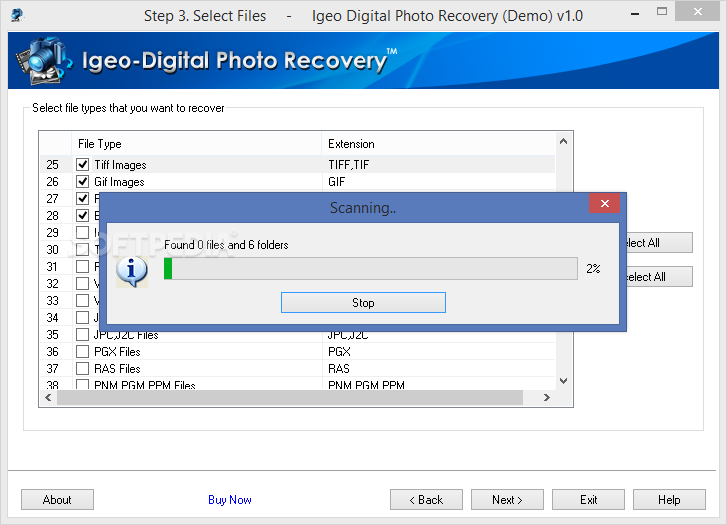Go to previous step with Back
The image size is (727, 525).
tap(426, 499)
